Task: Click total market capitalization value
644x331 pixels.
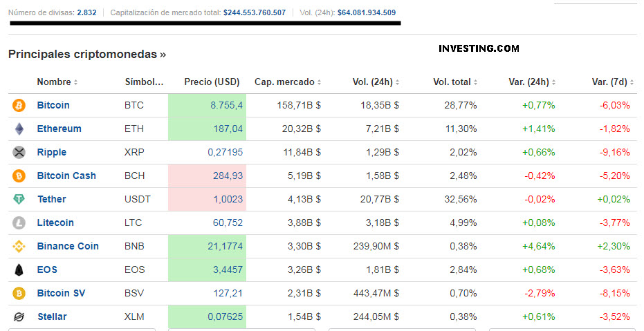Action: pyautogui.click(x=255, y=12)
